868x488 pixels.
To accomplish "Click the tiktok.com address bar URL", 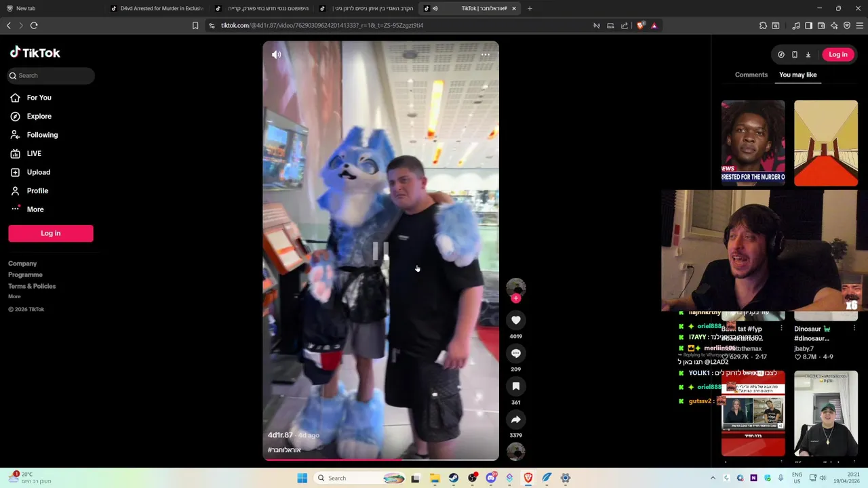I will (322, 25).
